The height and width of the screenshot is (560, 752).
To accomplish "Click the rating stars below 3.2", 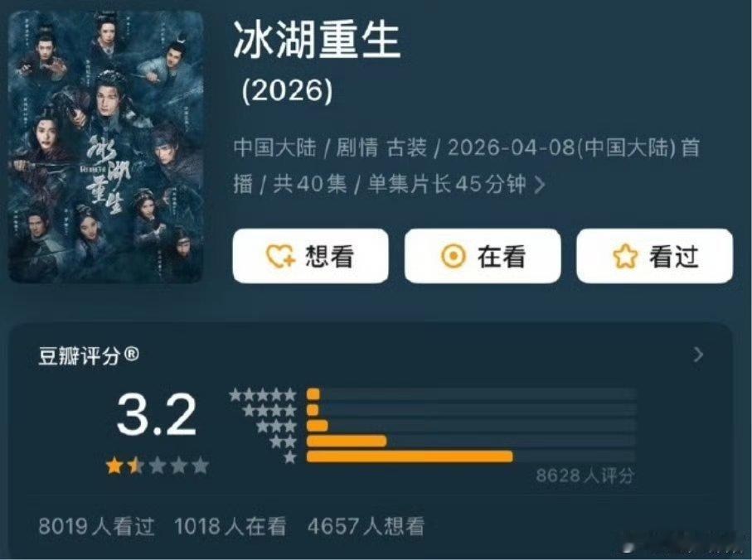I will click(158, 466).
